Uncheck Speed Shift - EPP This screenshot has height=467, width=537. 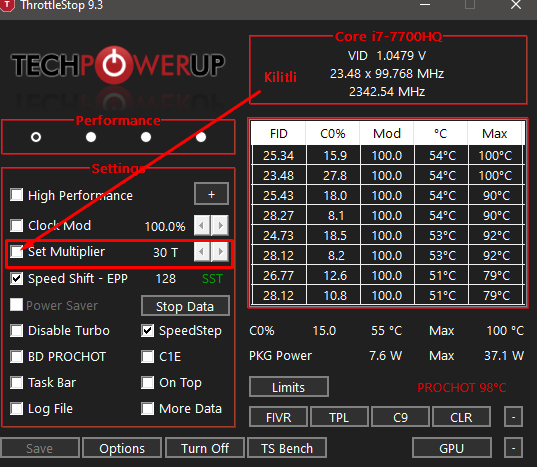click(x=16, y=279)
